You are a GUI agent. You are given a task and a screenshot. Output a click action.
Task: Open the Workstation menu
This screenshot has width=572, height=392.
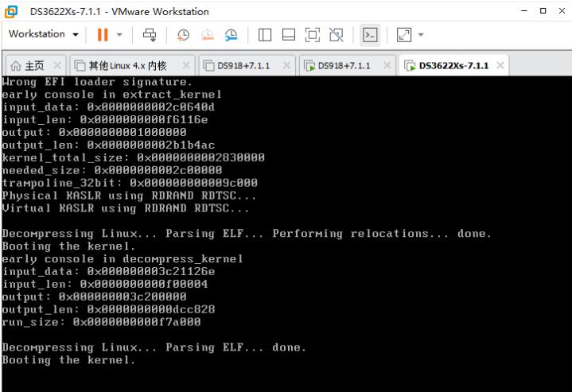[x=44, y=34]
